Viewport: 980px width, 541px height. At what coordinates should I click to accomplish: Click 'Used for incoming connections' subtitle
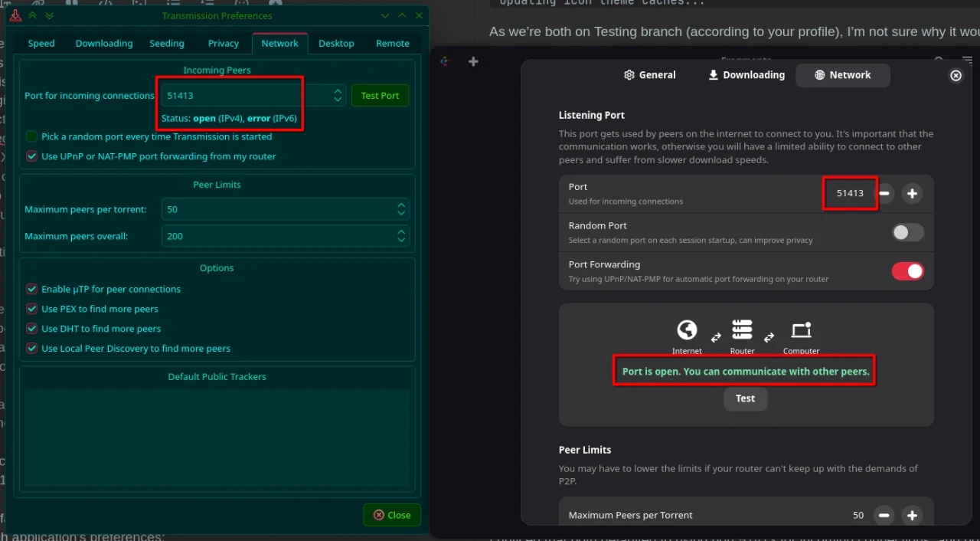click(x=626, y=202)
